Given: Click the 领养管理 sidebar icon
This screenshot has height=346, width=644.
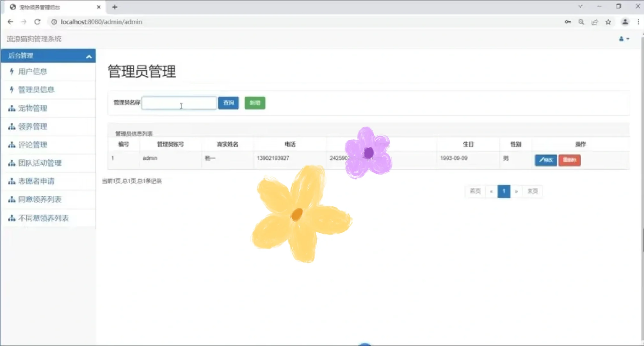Looking at the screenshot, I should coord(11,127).
